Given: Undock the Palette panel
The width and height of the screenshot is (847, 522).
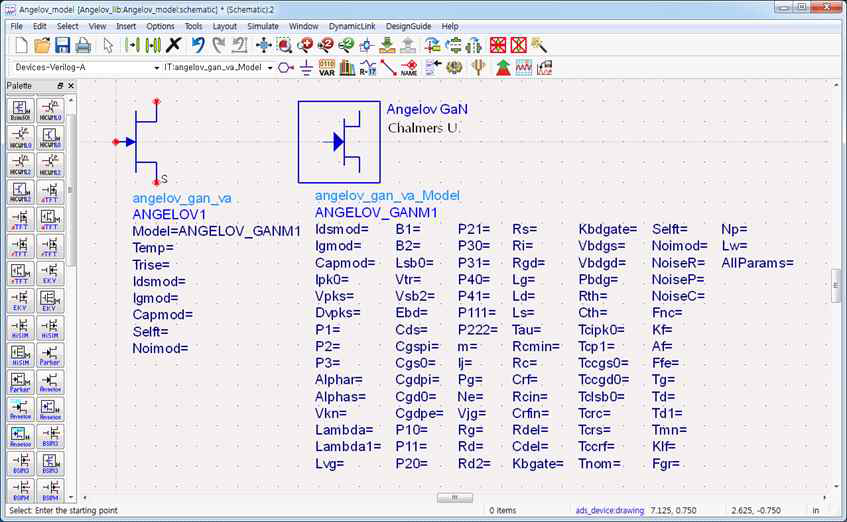Looking at the screenshot, I should (59, 87).
